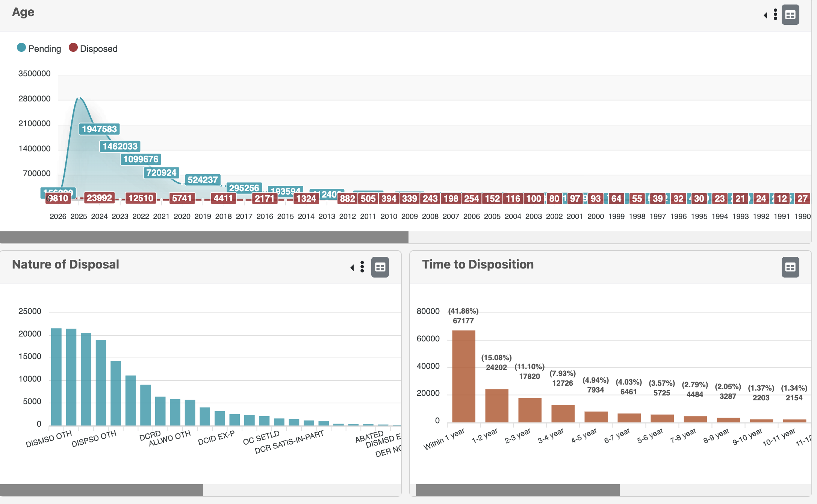The height and width of the screenshot is (504, 817).
Task: Click back arrow in Age panel header
Action: click(x=766, y=15)
